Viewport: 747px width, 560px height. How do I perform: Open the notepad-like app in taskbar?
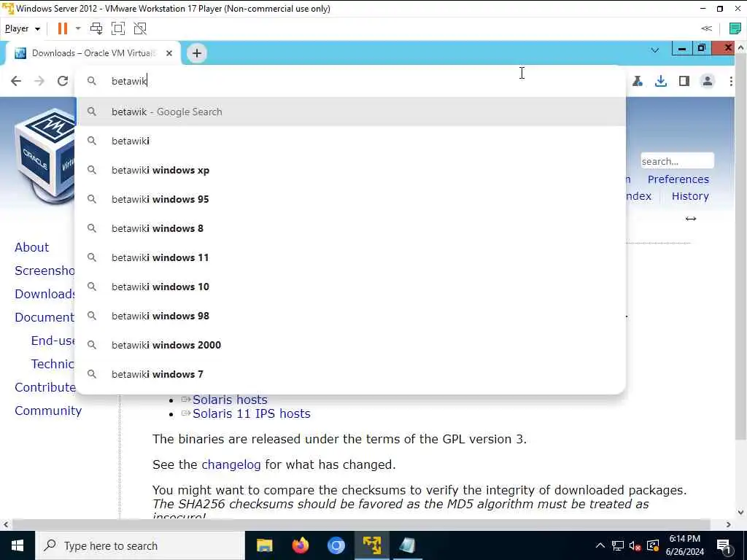coord(407,545)
